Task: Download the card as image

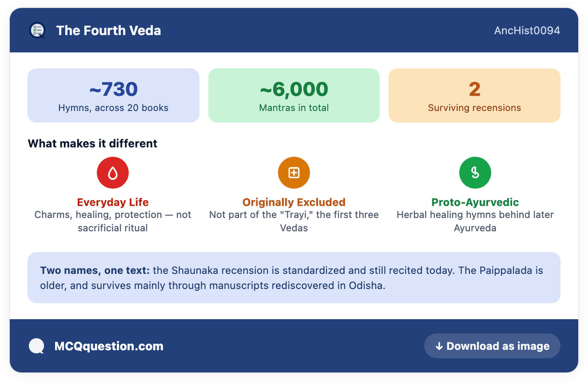Action: tap(492, 346)
